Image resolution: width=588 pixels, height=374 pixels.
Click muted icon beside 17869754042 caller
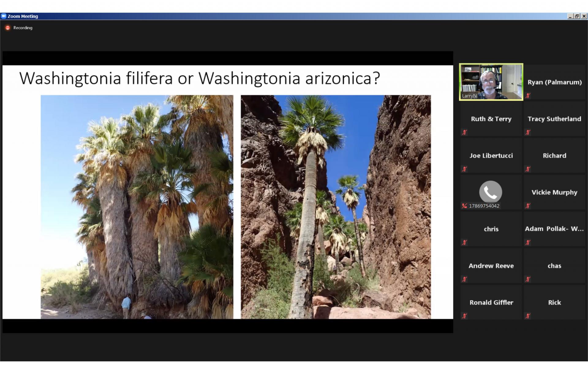tap(465, 206)
